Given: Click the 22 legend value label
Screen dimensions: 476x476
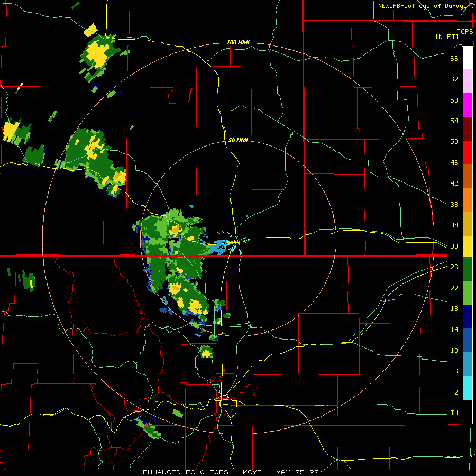Looking at the screenshot, I should 454,288.
